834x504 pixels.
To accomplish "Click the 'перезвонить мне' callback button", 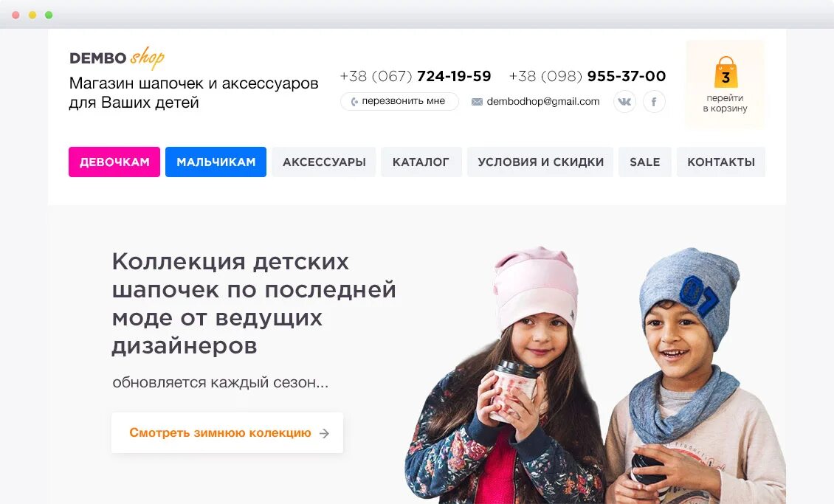I will (x=399, y=102).
